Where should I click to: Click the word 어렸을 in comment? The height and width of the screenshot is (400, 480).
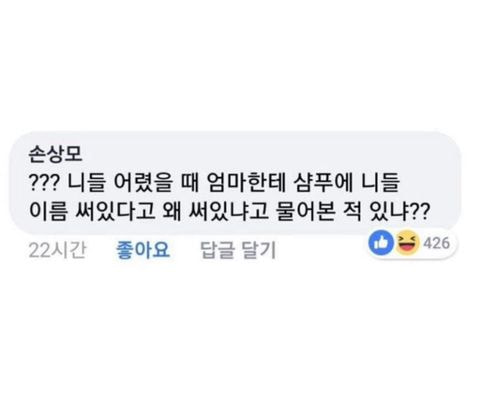(143, 183)
